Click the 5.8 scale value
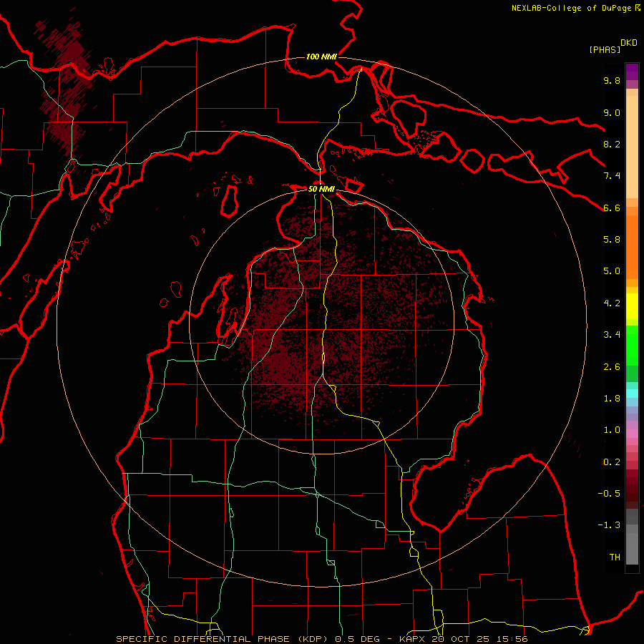This screenshot has height=644, width=644. (x=612, y=240)
